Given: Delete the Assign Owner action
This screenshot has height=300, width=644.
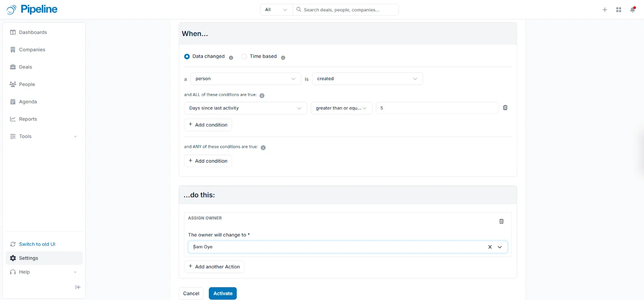Looking at the screenshot, I should coord(502,221).
